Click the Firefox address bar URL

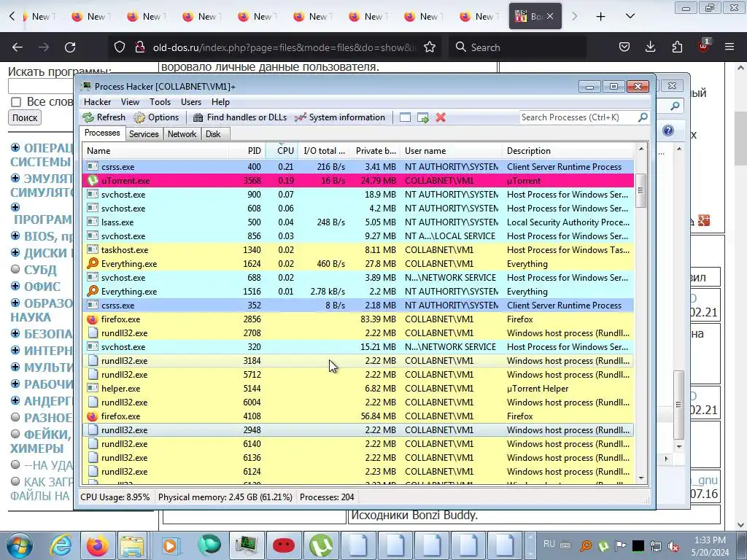[x=284, y=47]
